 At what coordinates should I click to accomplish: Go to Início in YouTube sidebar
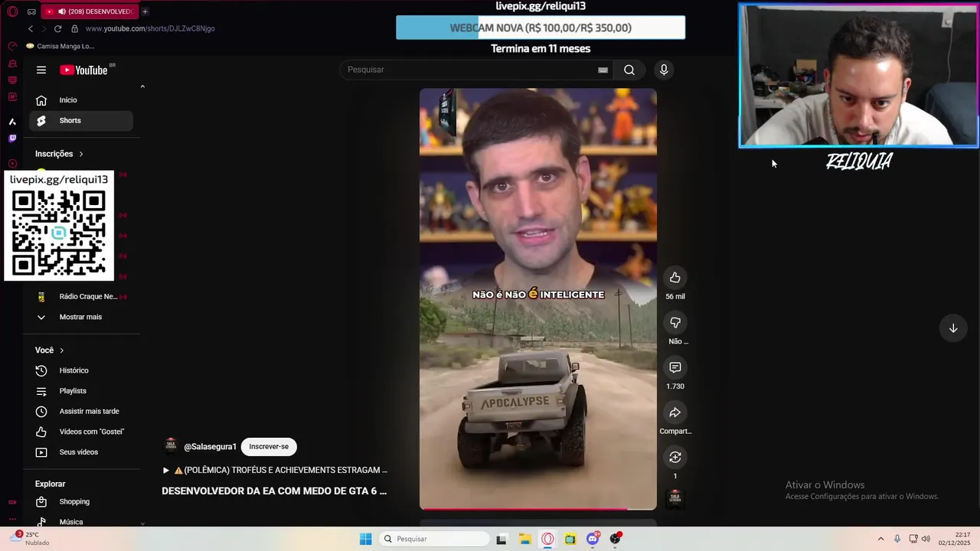(x=81, y=100)
